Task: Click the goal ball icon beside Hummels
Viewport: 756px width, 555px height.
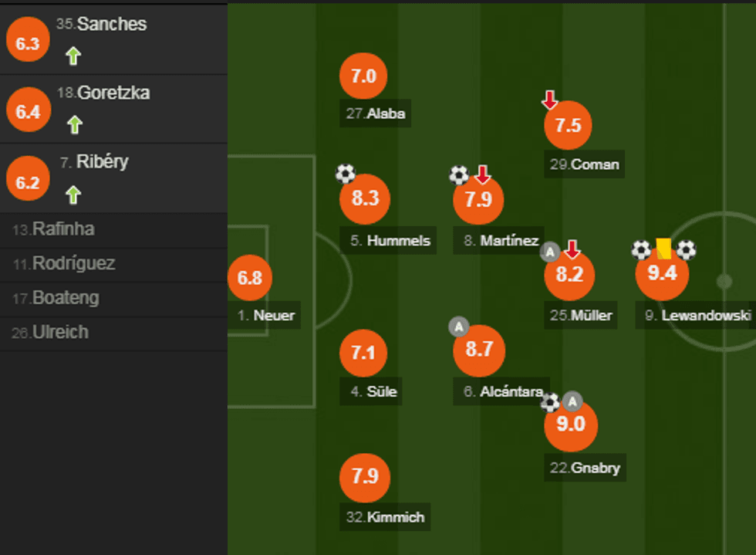Action: [346, 173]
